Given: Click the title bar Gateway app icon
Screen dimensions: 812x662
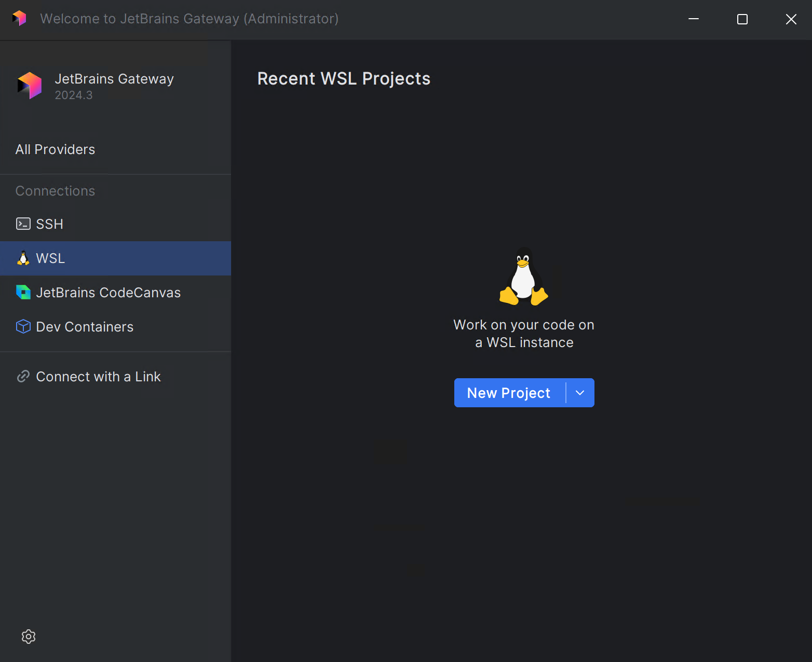Looking at the screenshot, I should pyautogui.click(x=19, y=19).
